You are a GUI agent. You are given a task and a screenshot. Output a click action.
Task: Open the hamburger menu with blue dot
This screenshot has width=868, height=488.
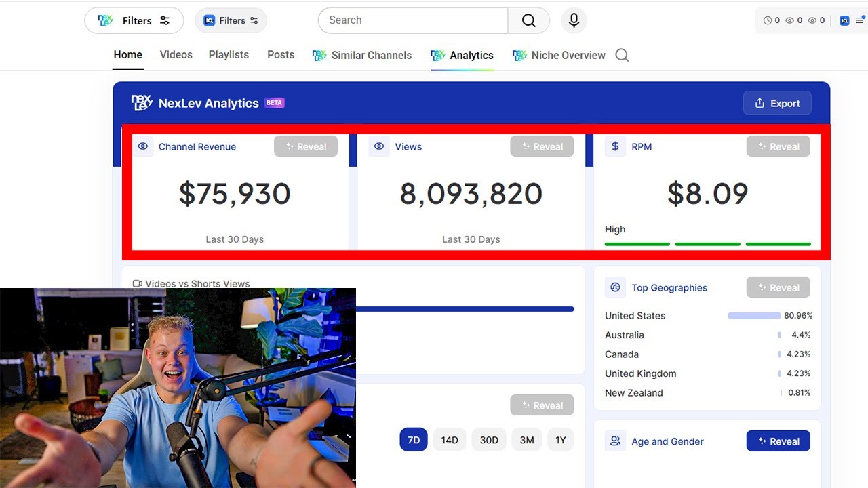pyautogui.click(x=860, y=20)
